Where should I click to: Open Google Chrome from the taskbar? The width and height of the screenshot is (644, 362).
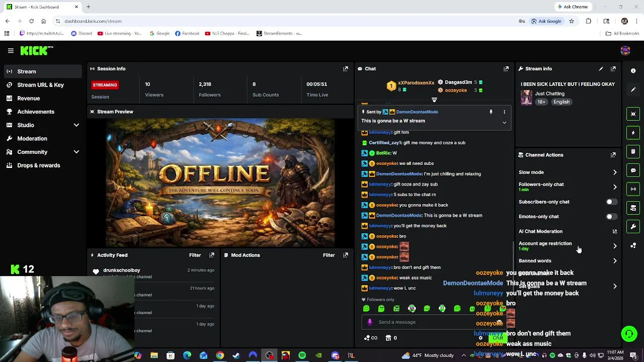pos(220,355)
